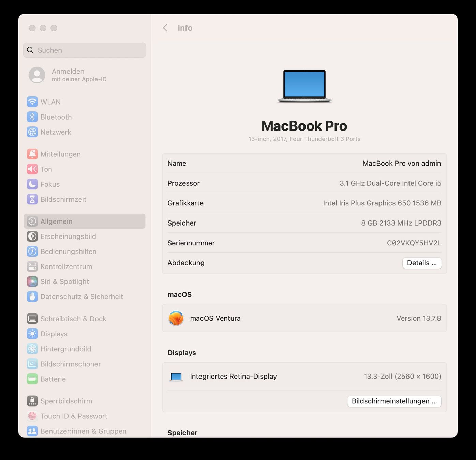Click the Siri & Spotlight icon
The height and width of the screenshot is (460, 476).
point(32,281)
